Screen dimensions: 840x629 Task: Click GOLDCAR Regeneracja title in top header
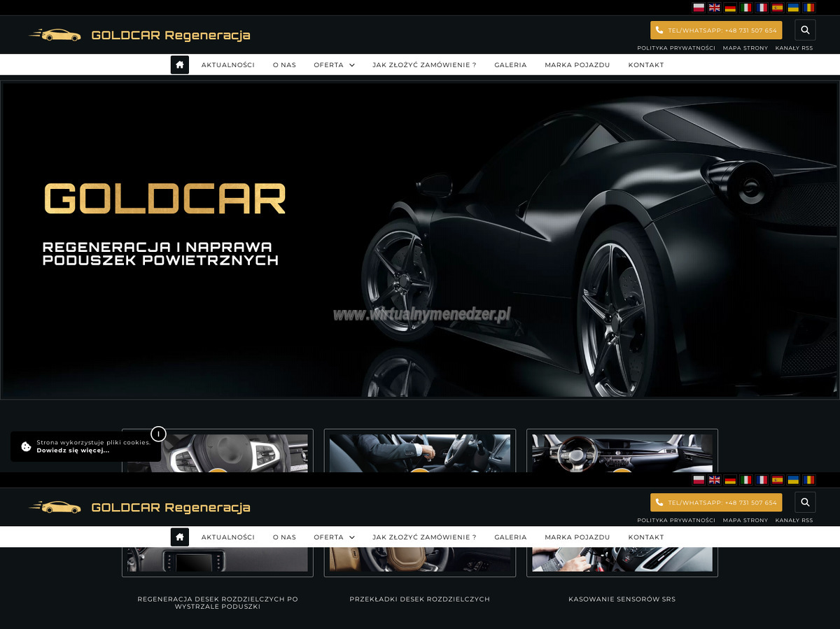tap(171, 35)
